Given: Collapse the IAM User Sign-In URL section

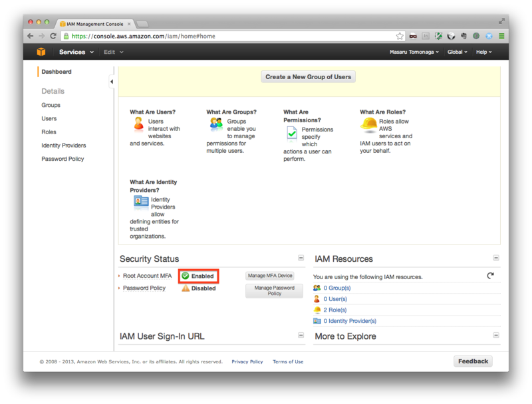Looking at the screenshot, I should click(301, 336).
